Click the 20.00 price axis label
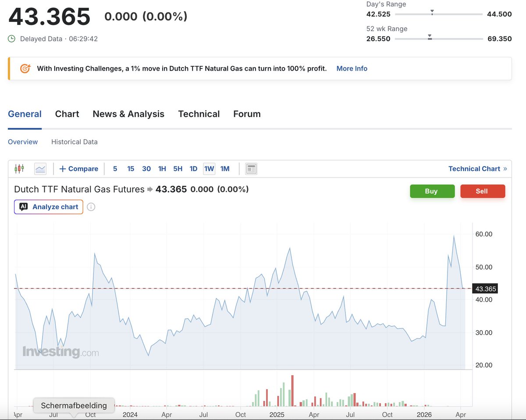Image resolution: width=526 pixels, height=420 pixels. pos(484,365)
